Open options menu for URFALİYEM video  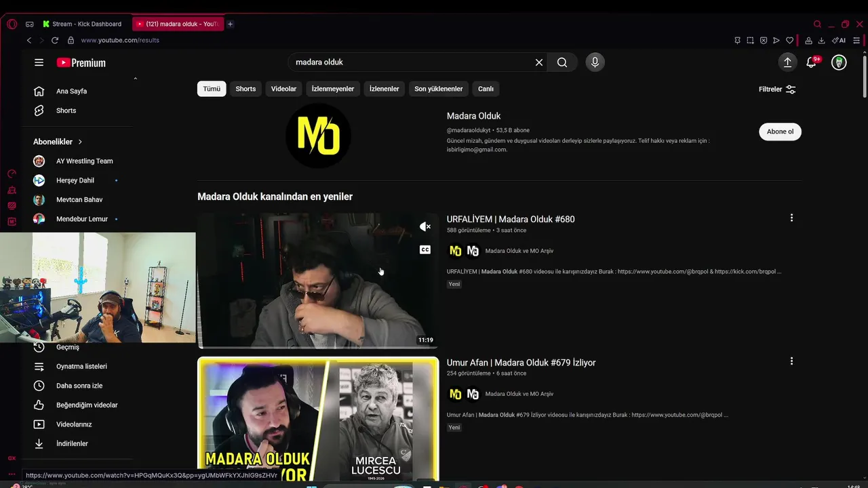tap(791, 218)
